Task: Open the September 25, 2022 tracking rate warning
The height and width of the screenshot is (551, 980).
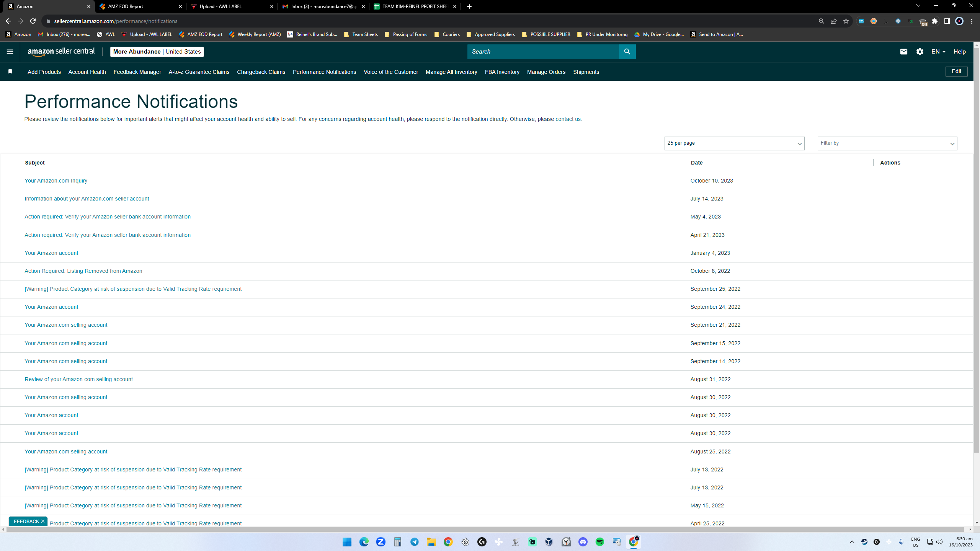Action: click(133, 289)
